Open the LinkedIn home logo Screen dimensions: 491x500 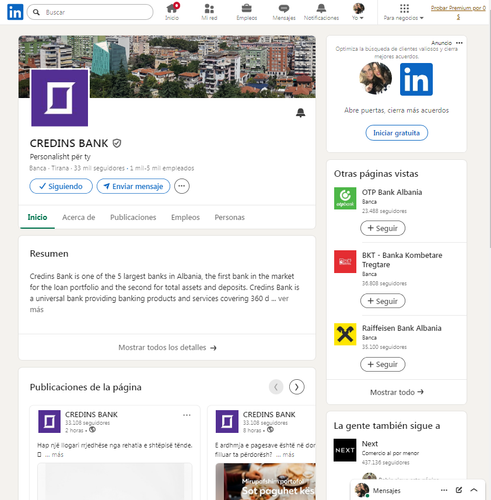[15, 12]
